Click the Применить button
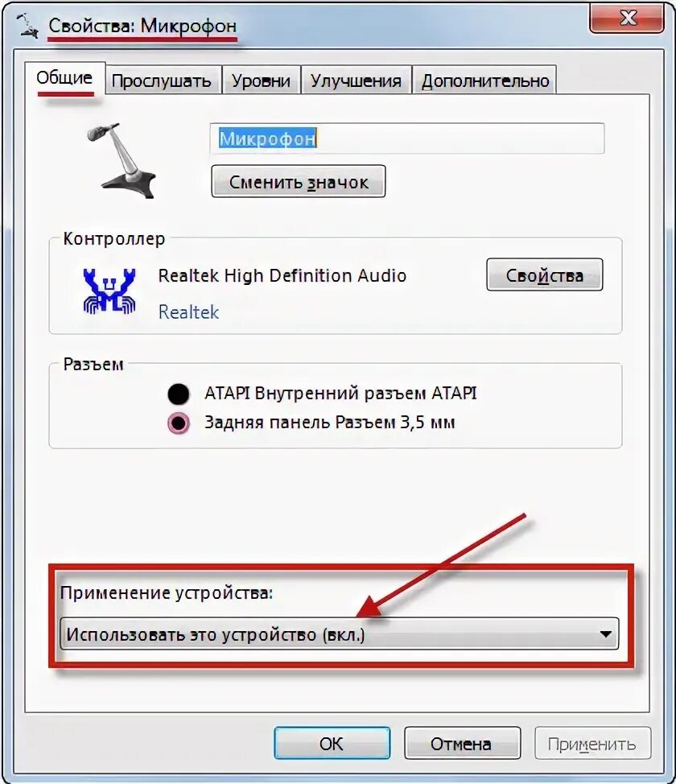676x784 pixels. pyautogui.click(x=592, y=744)
